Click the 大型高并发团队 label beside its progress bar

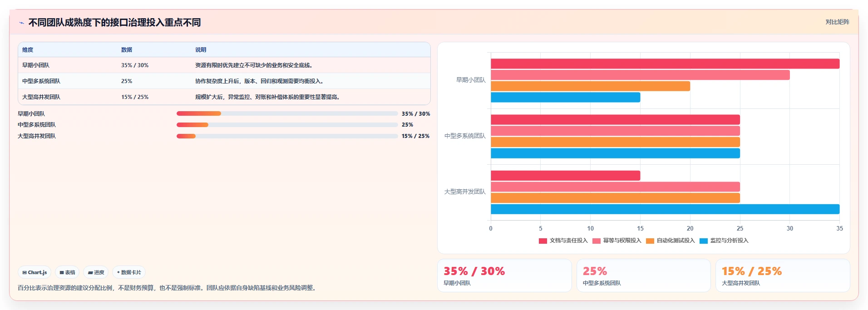[x=37, y=136]
